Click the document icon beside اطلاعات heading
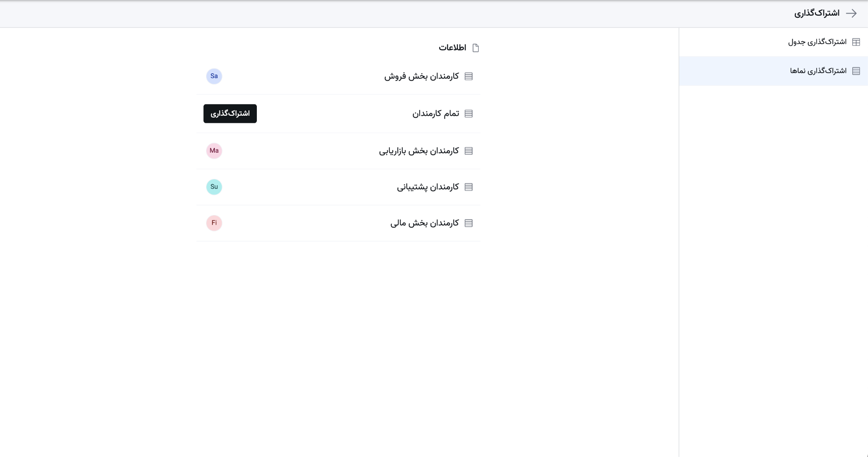Viewport: 868px width, 457px height. pyautogui.click(x=476, y=47)
